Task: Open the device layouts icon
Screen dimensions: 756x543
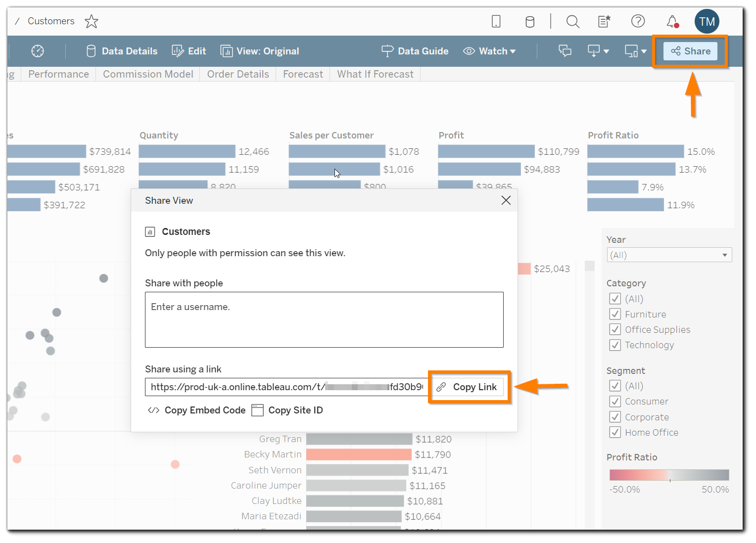Action: [x=631, y=51]
